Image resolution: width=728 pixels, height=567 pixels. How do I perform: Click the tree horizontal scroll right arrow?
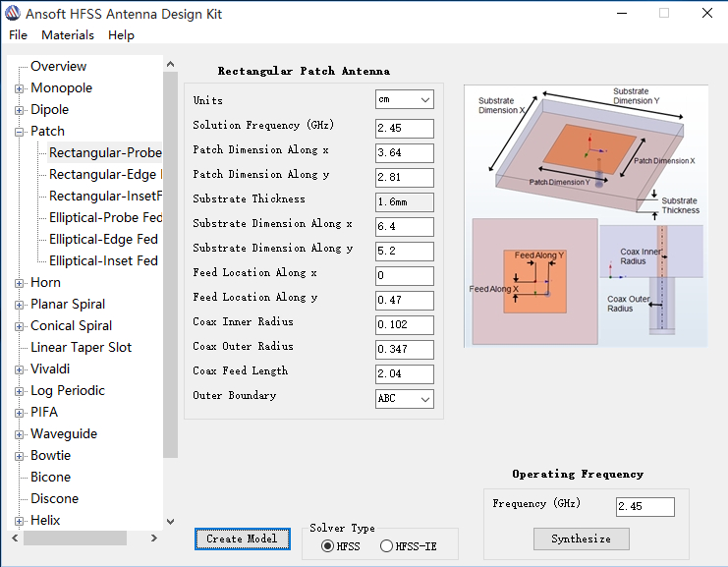point(154,539)
